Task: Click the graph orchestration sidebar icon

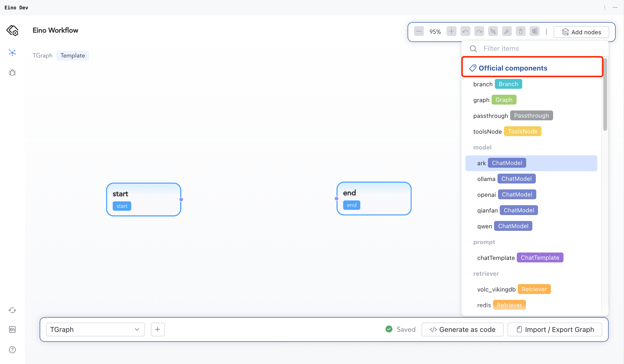Action: (12, 53)
